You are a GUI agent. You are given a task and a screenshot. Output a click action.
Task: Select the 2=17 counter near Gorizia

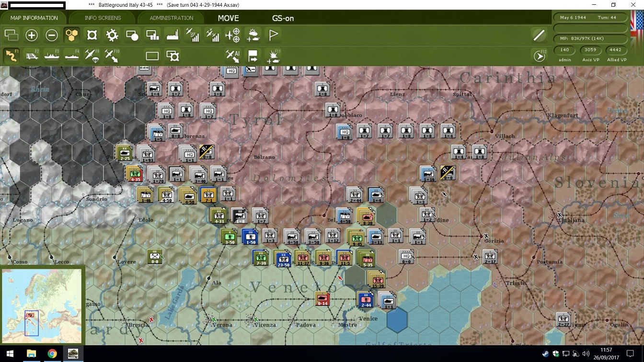(x=490, y=257)
